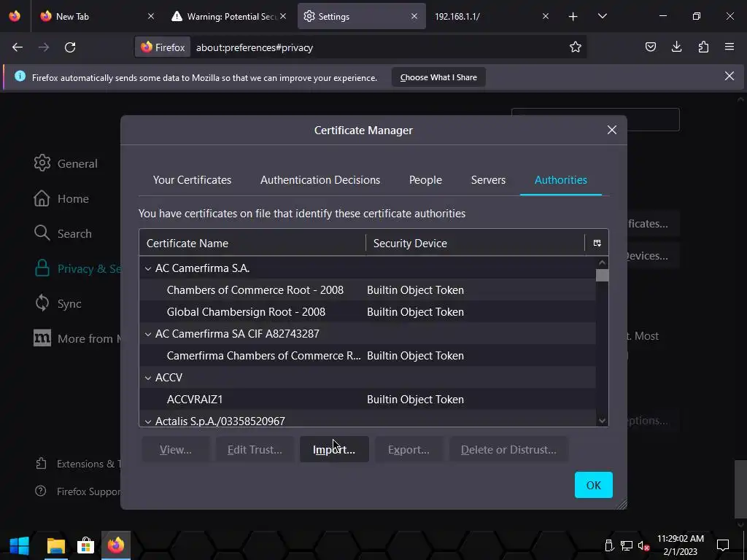Collapse Actalis S.p.A./03358520967 group
The height and width of the screenshot is (560, 747).
148,421
